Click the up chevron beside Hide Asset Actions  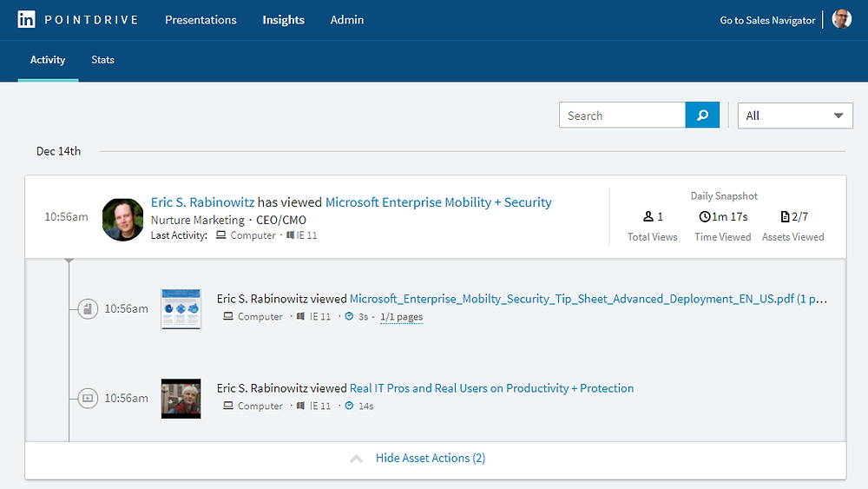pos(357,459)
